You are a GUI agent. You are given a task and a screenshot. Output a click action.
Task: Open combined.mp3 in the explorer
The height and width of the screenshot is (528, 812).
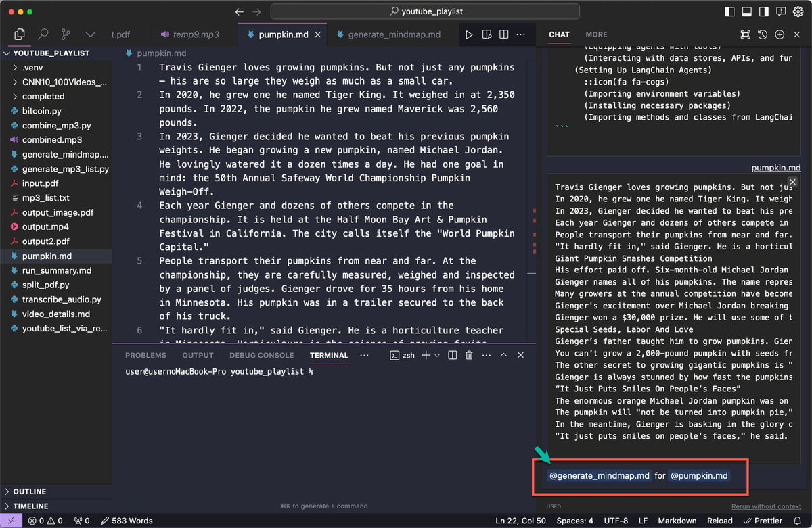pos(56,140)
